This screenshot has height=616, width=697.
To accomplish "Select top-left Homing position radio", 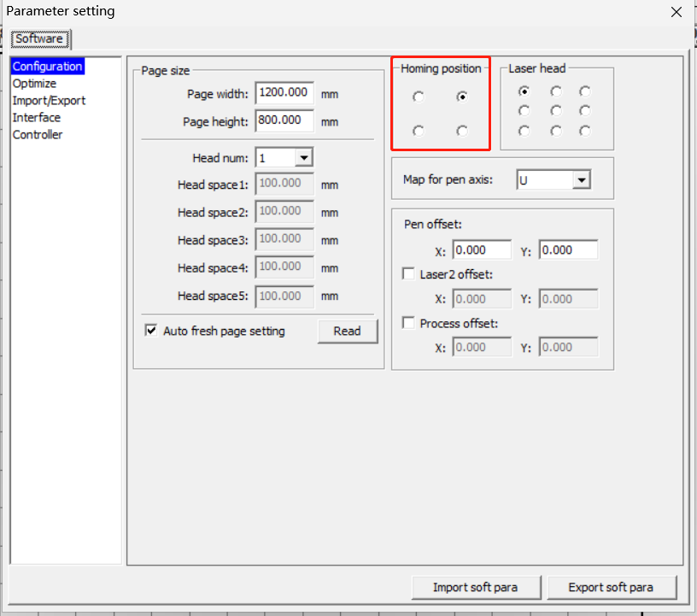I will click(418, 97).
